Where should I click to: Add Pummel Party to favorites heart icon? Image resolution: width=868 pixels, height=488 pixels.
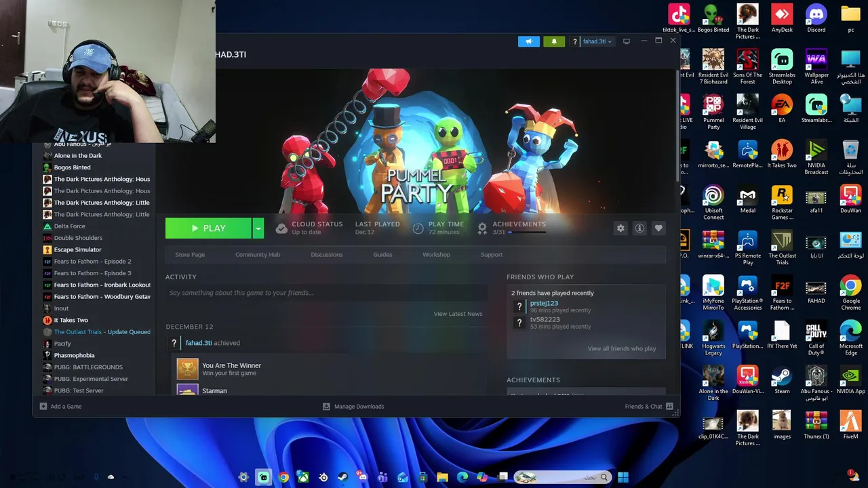tap(658, 228)
